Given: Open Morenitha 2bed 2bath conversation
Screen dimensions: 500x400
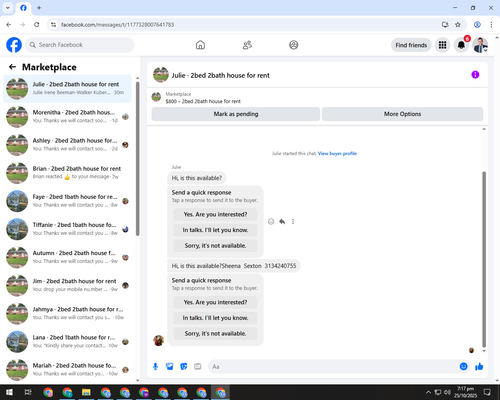Looking at the screenshot, I should tap(68, 117).
